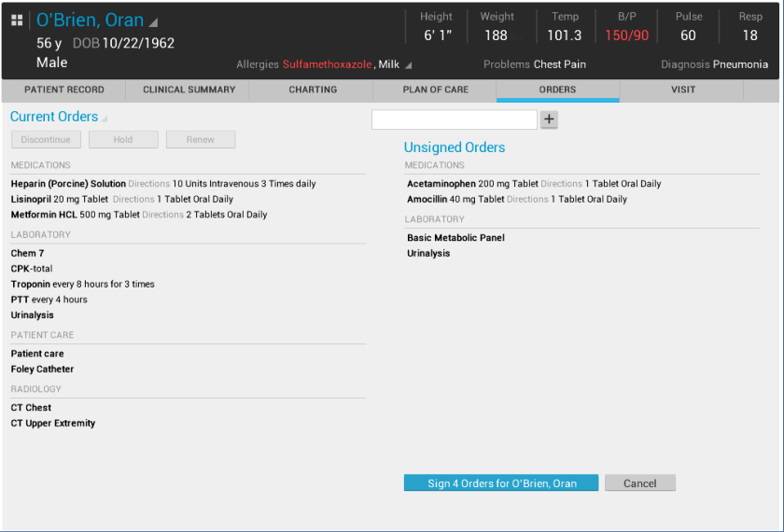The height and width of the screenshot is (532, 784).
Task: Click the Discontinue button
Action: click(x=46, y=140)
